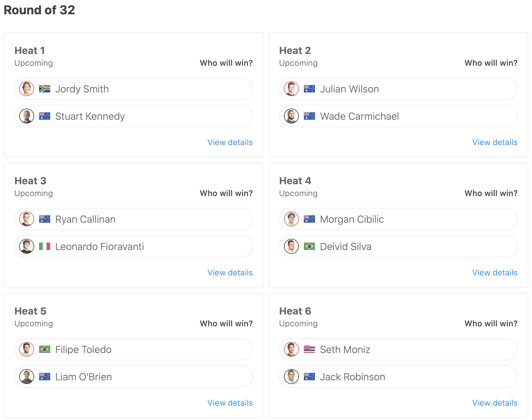Screen dimensions: 532x420
Task: Click Liam O'Brien's avatar photo
Action: (27, 377)
